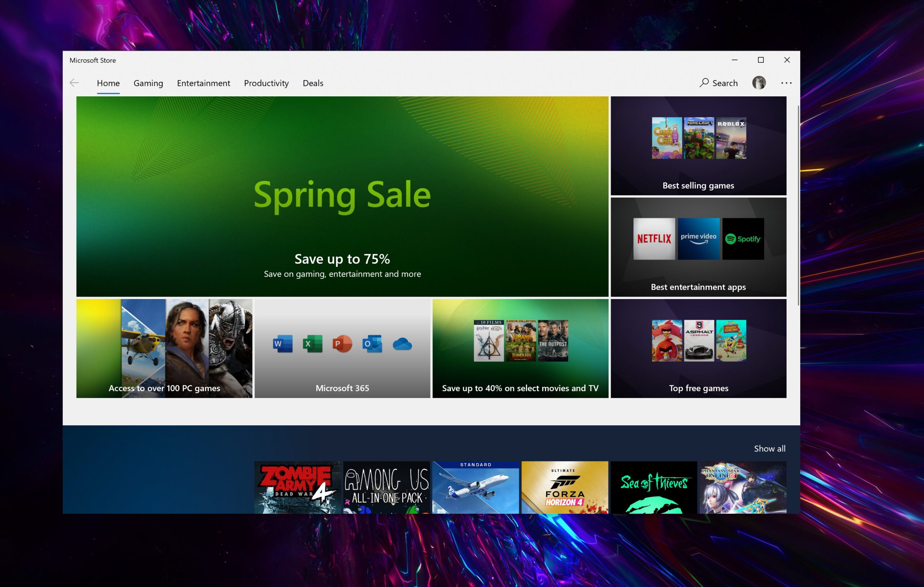Click the Microsoft 365 label

click(x=342, y=388)
